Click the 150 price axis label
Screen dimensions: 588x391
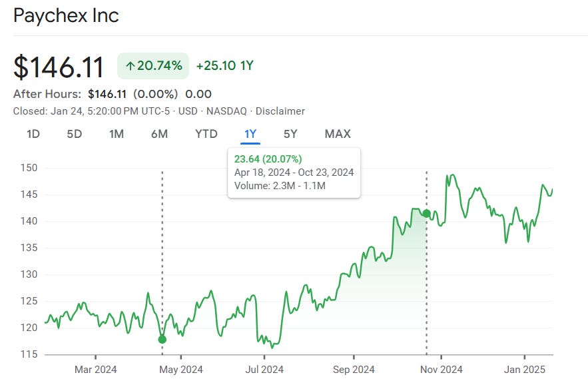point(29,168)
